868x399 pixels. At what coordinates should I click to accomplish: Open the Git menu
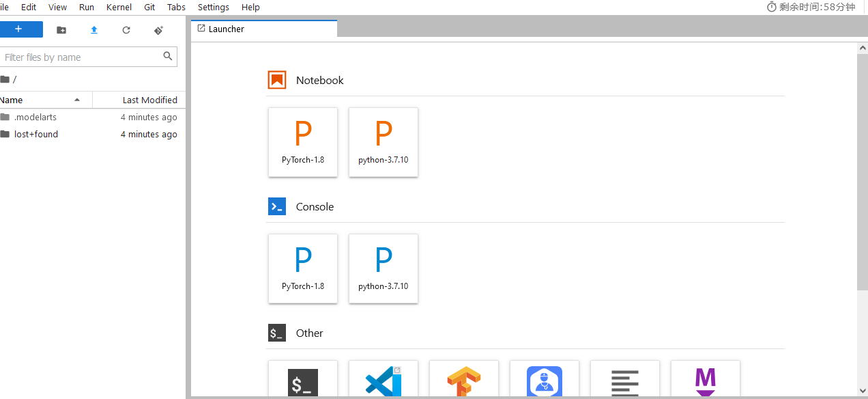[149, 7]
